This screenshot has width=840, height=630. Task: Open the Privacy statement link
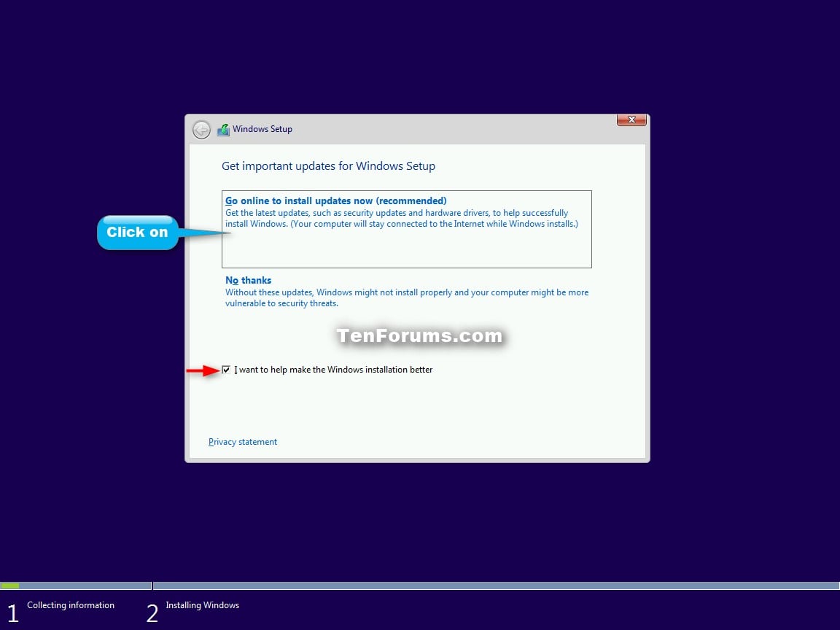tap(243, 442)
